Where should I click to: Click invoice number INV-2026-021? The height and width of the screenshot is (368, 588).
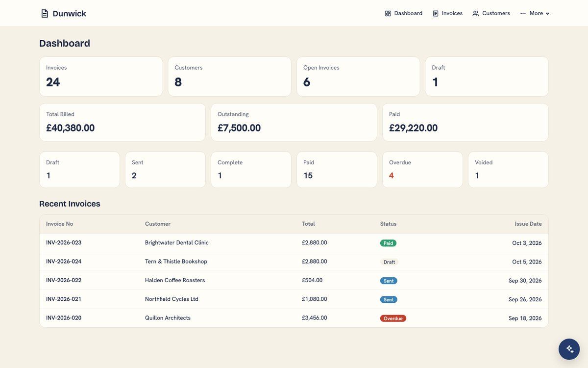click(64, 299)
